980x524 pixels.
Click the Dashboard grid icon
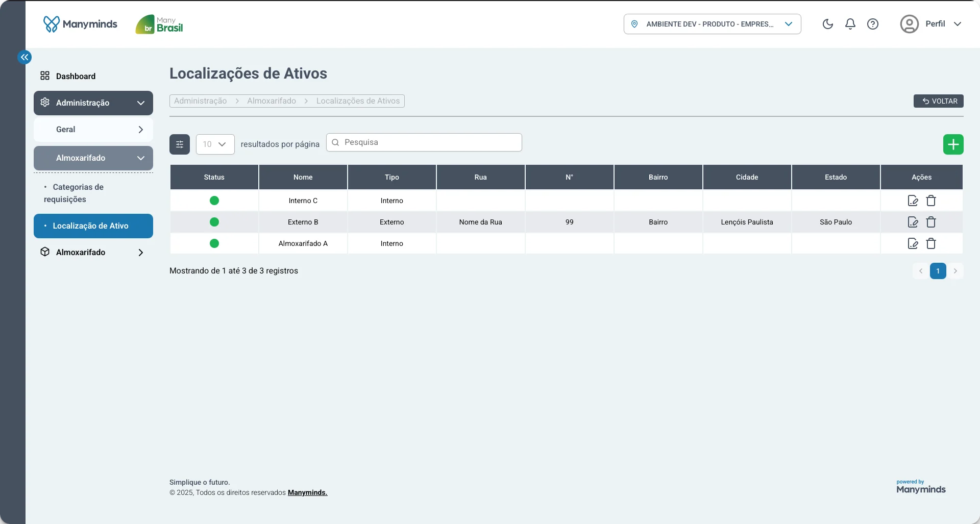coord(45,76)
